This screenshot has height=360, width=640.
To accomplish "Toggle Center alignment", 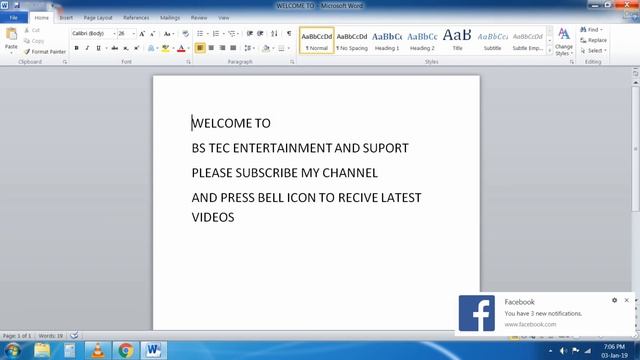I will [211, 48].
